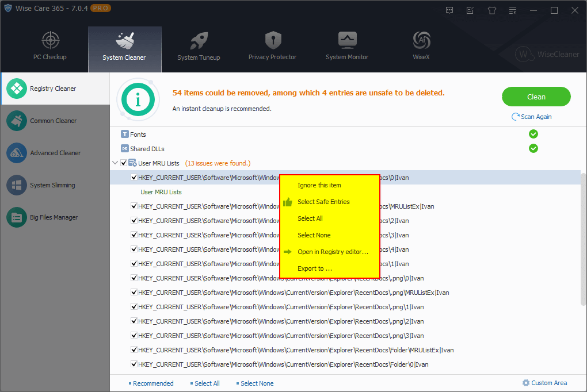Click the Big Files Manager sidebar icon
Viewport: 587px width, 392px height.
point(17,217)
